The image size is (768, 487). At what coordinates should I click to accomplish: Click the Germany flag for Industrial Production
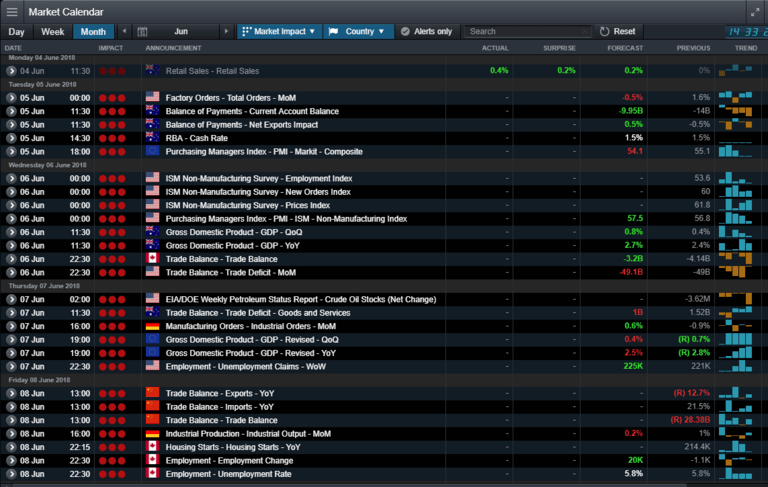[x=152, y=433]
